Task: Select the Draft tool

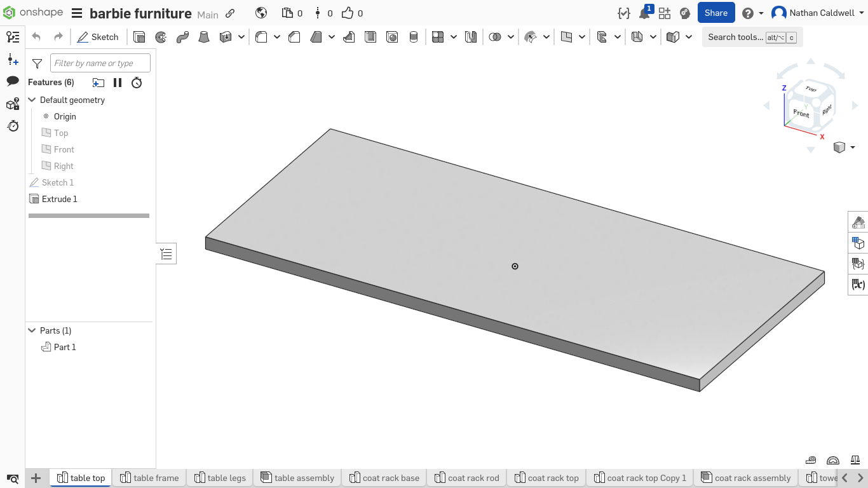Action: (316, 37)
